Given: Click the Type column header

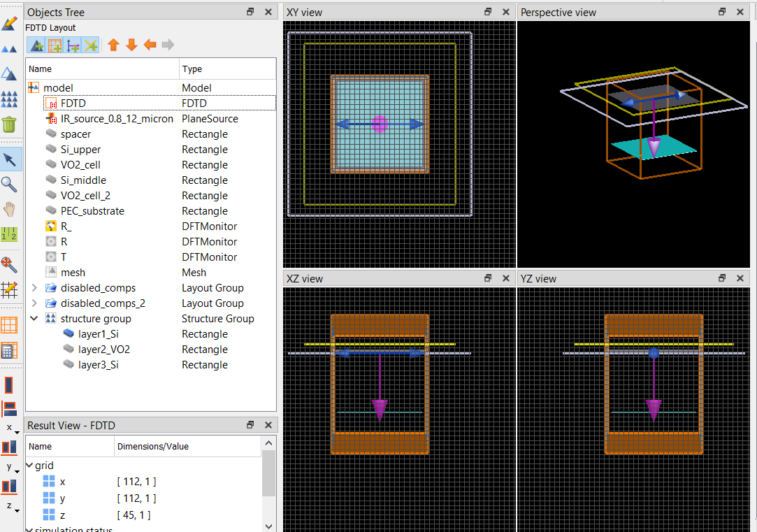Looking at the screenshot, I should point(192,69).
